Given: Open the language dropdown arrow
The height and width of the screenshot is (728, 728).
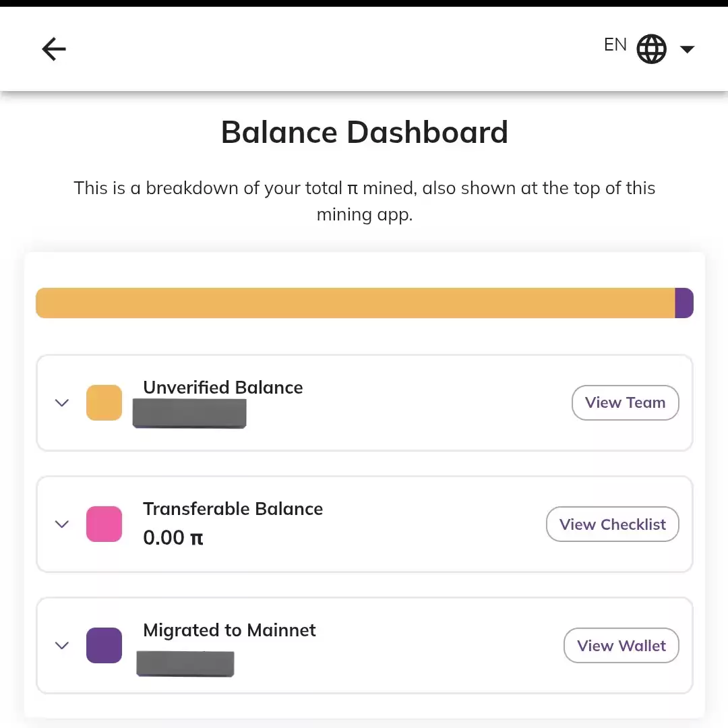Looking at the screenshot, I should click(x=687, y=49).
